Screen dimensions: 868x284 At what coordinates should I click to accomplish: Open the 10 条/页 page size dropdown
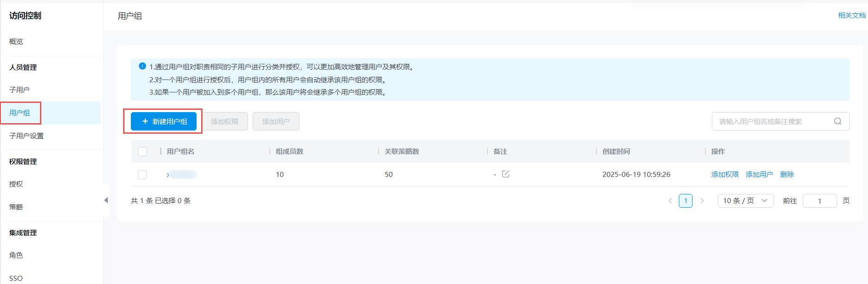coord(745,201)
